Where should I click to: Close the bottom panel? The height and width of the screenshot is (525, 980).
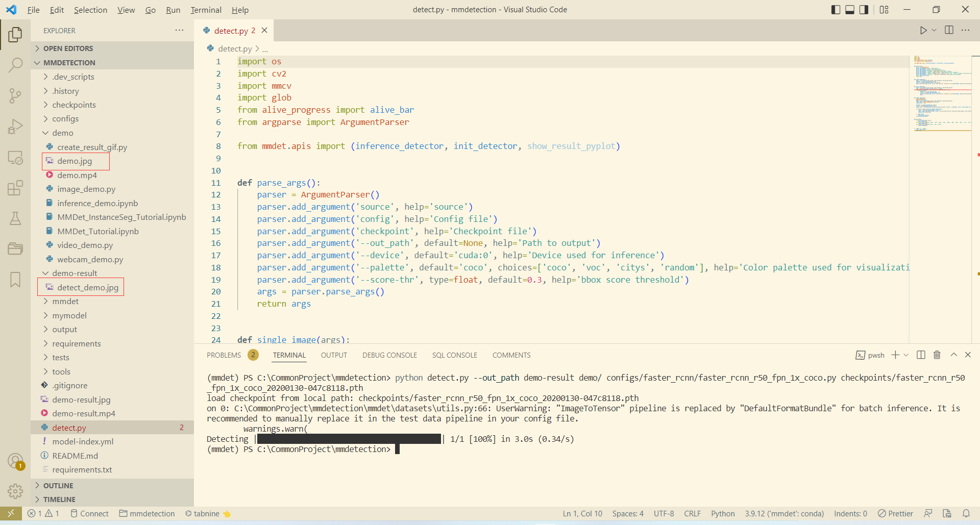pyautogui.click(x=968, y=355)
